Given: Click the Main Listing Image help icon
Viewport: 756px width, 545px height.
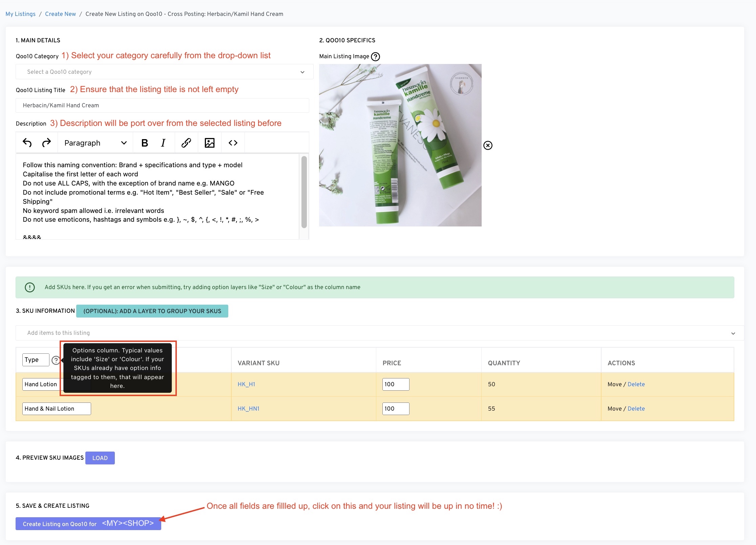Looking at the screenshot, I should pos(375,57).
